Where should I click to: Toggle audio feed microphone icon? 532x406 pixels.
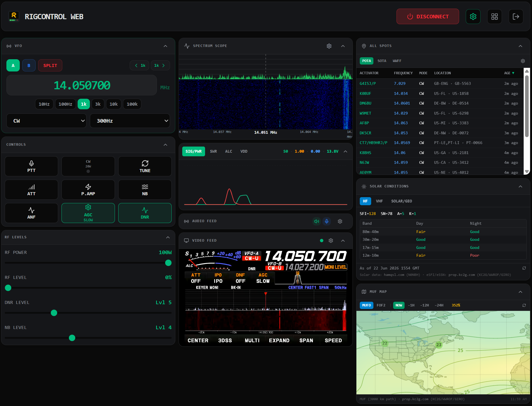tap(327, 221)
